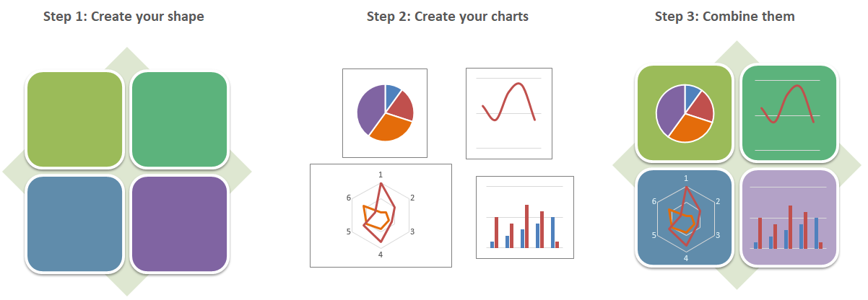Screen dimensions: 868x300
Task: Click the pie chart on the green tile
Action: (685, 112)
